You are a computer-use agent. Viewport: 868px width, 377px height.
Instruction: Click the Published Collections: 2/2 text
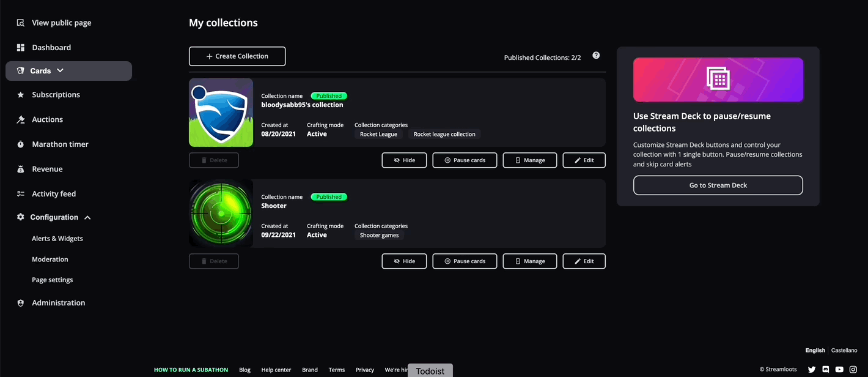coord(542,58)
